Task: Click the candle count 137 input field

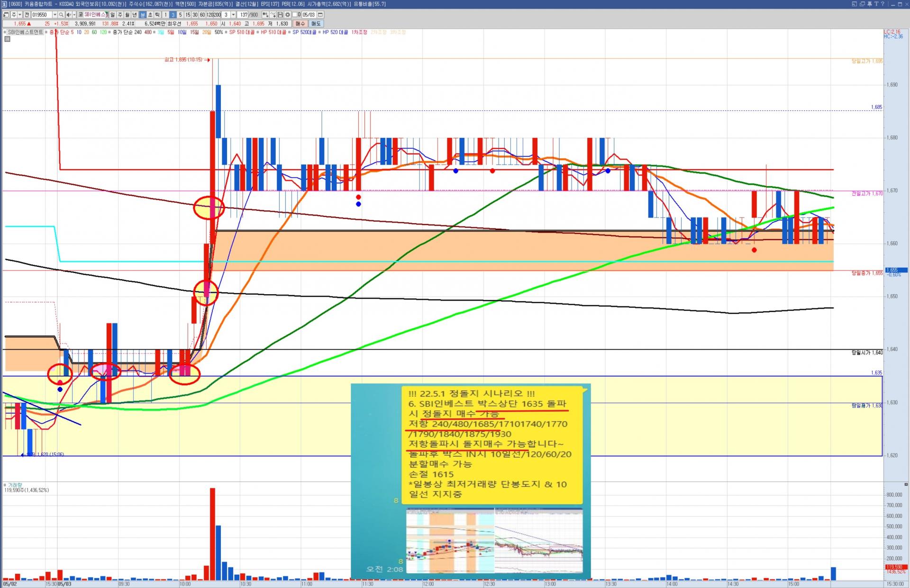Action: tap(244, 15)
